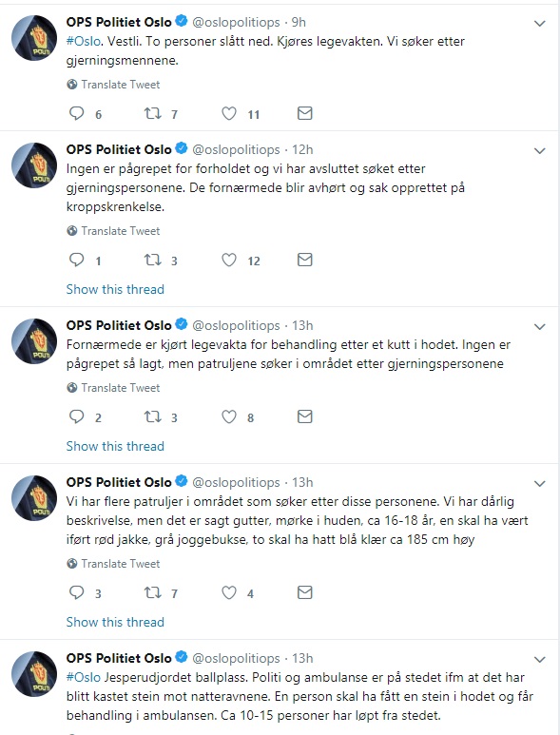Expand options menu on the 12h tweet

[540, 150]
